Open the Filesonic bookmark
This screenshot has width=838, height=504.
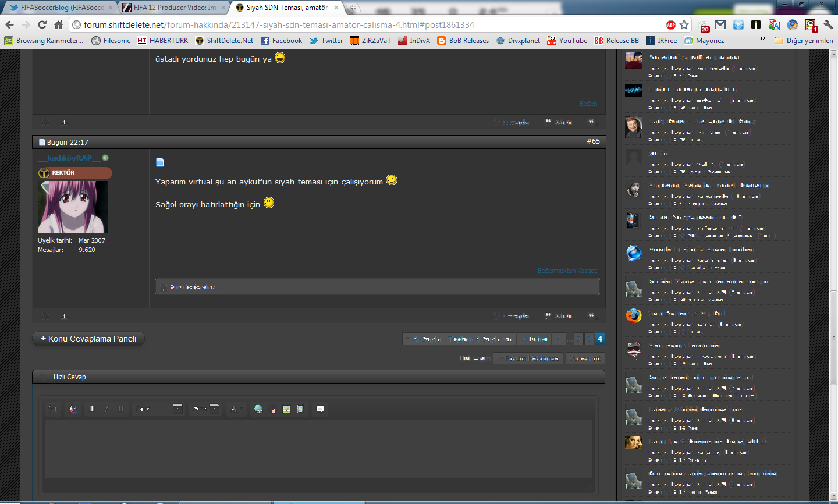pyautogui.click(x=111, y=41)
